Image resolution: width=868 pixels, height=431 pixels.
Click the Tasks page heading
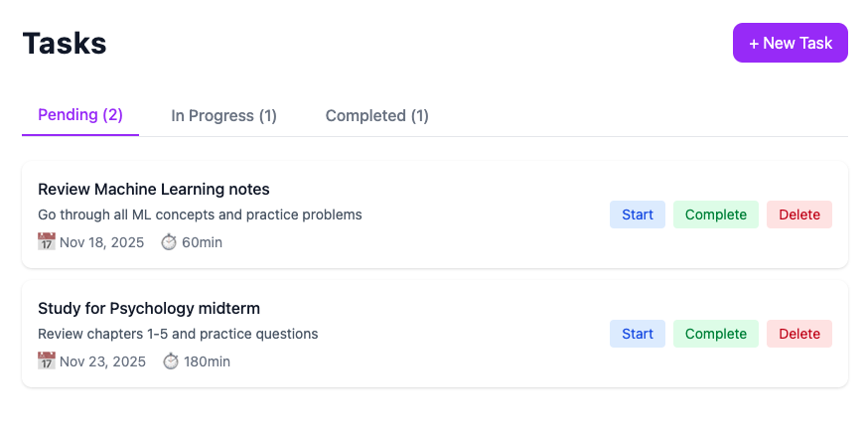click(x=65, y=44)
